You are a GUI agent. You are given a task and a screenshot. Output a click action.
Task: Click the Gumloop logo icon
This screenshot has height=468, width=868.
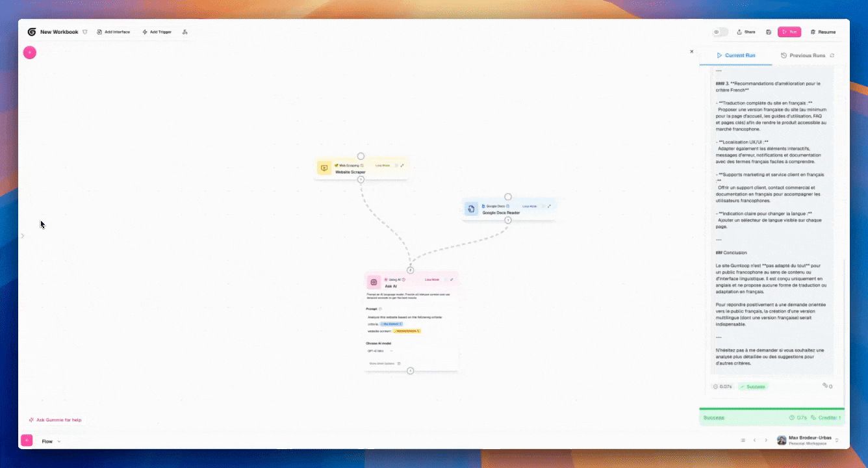[31, 32]
